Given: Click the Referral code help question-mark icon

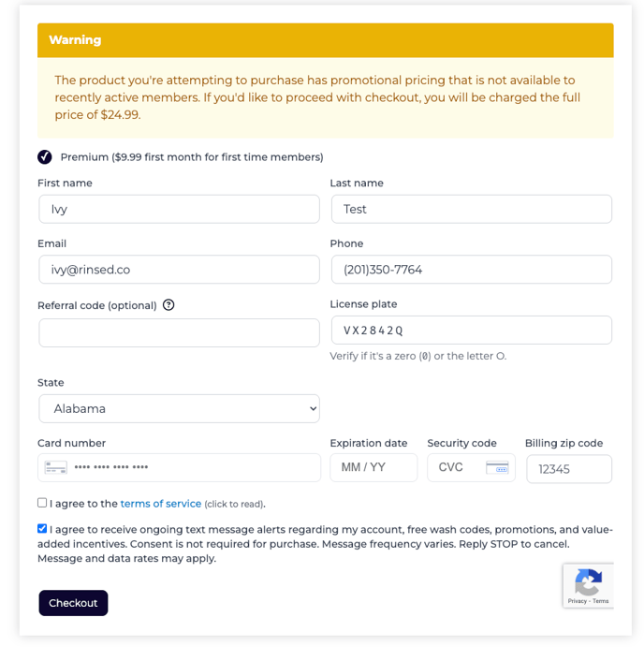Looking at the screenshot, I should [x=168, y=305].
